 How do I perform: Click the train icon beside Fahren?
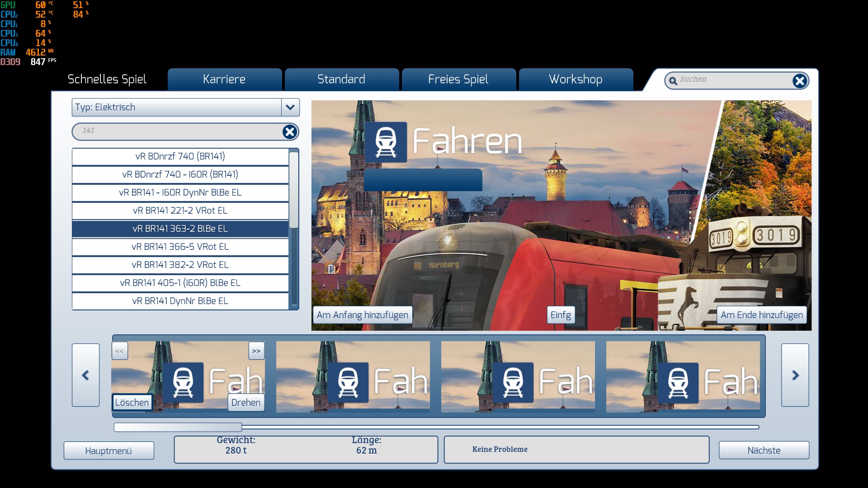coord(386,142)
